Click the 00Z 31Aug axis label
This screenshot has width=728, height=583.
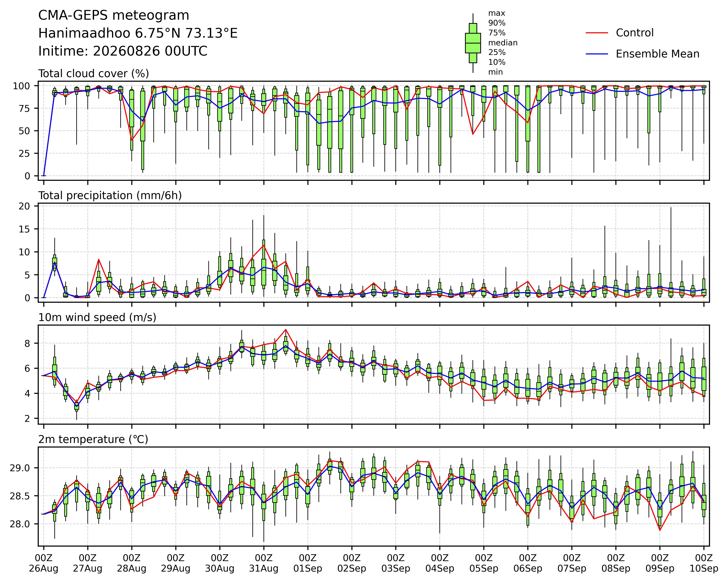click(264, 563)
